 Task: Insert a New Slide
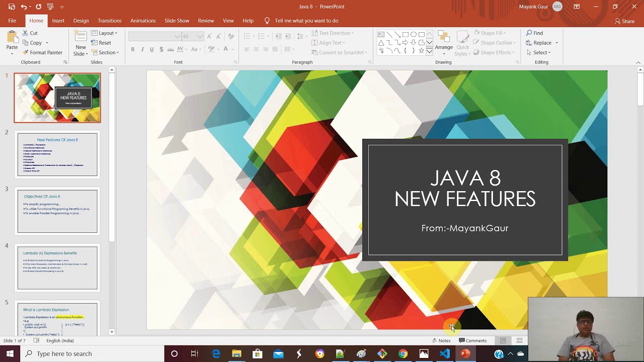pyautogui.click(x=80, y=44)
